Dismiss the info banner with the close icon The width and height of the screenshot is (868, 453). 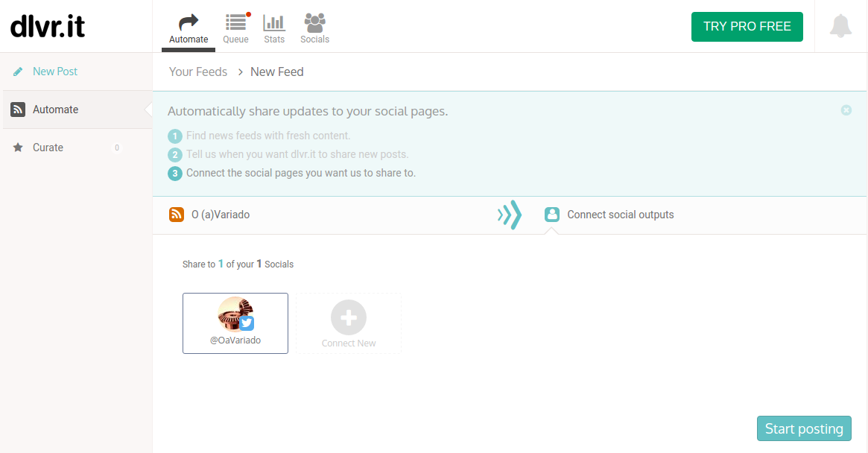pos(846,110)
